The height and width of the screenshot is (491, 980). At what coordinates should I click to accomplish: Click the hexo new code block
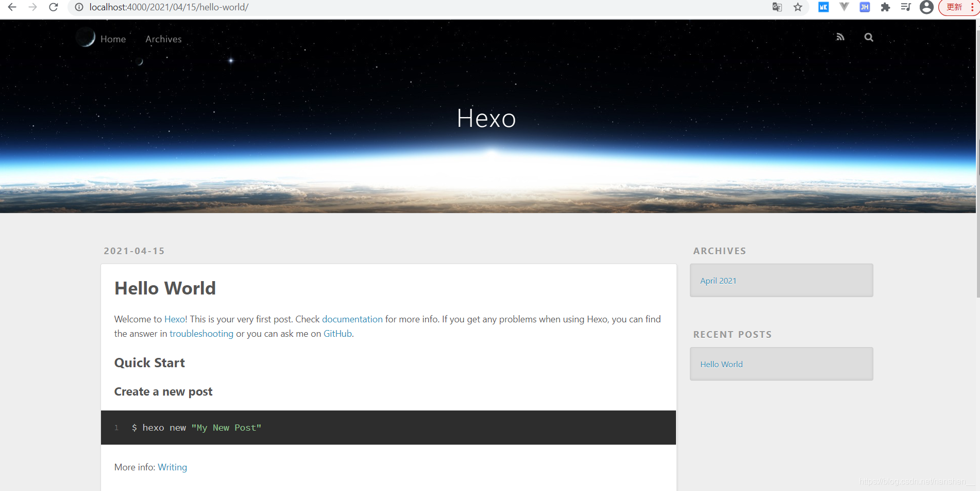[x=388, y=428]
